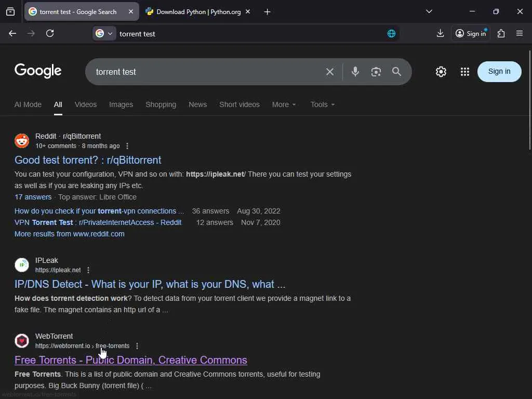Open options menu for WebTorrent result

coord(137,346)
